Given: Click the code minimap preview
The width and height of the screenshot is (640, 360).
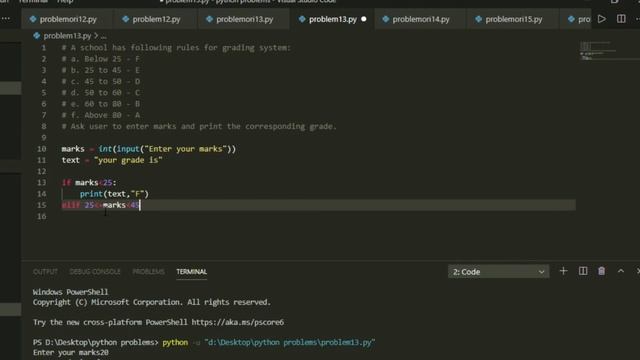Looking at the screenshot, I should (x=598, y=51).
